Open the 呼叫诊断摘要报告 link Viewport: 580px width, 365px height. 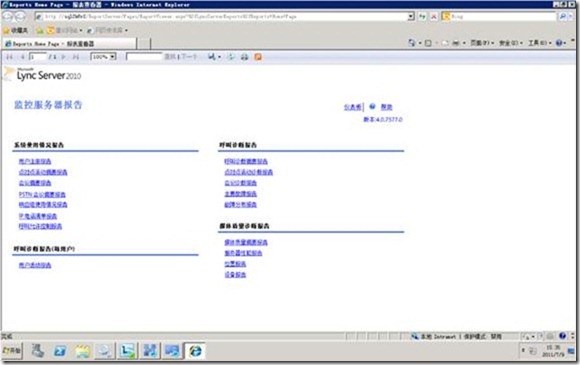(x=246, y=161)
